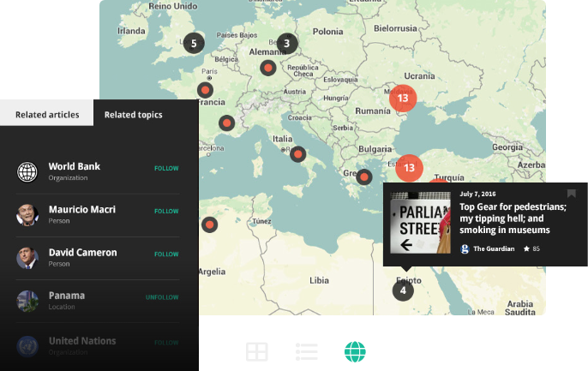Image resolution: width=588 pixels, height=371 pixels.
Task: Click the Bielorrusia map label
Action: pos(395,28)
